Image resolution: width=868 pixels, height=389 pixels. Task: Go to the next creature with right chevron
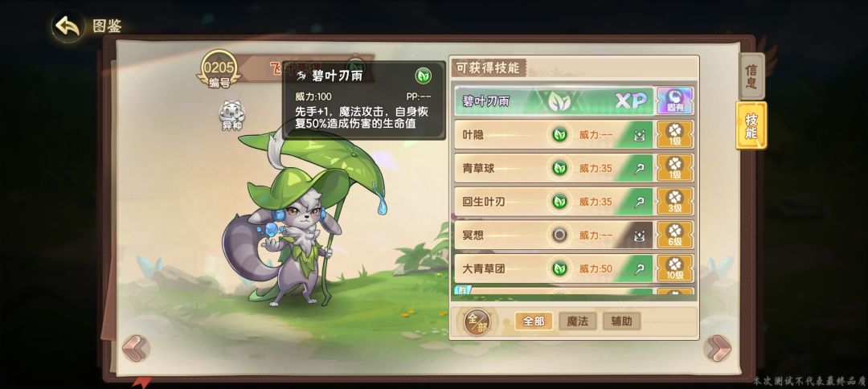pyautogui.click(x=718, y=348)
